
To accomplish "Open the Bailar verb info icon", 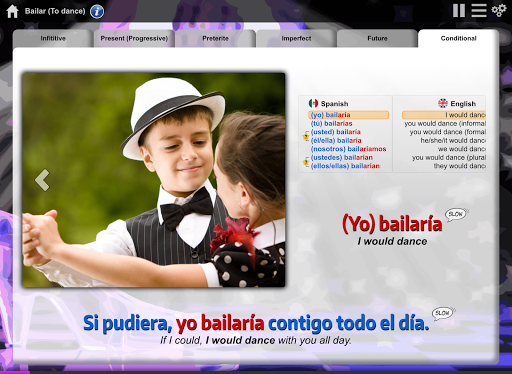I will pyautogui.click(x=97, y=12).
